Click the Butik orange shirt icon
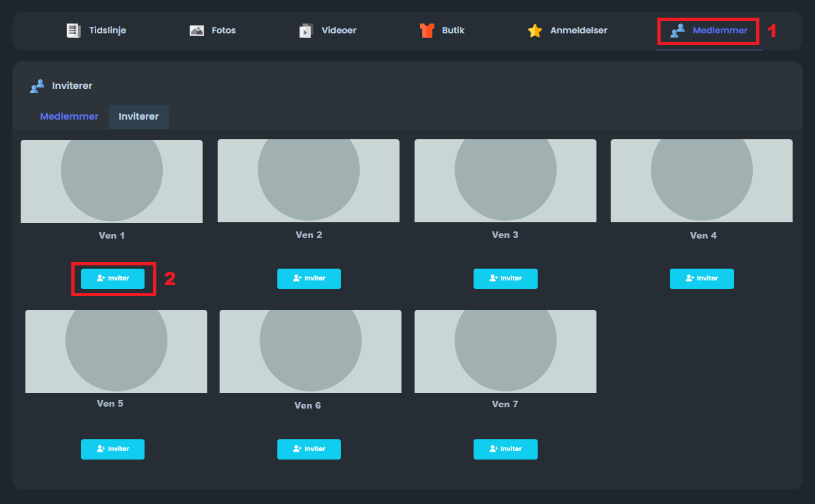The width and height of the screenshot is (815, 504). pyautogui.click(x=426, y=31)
